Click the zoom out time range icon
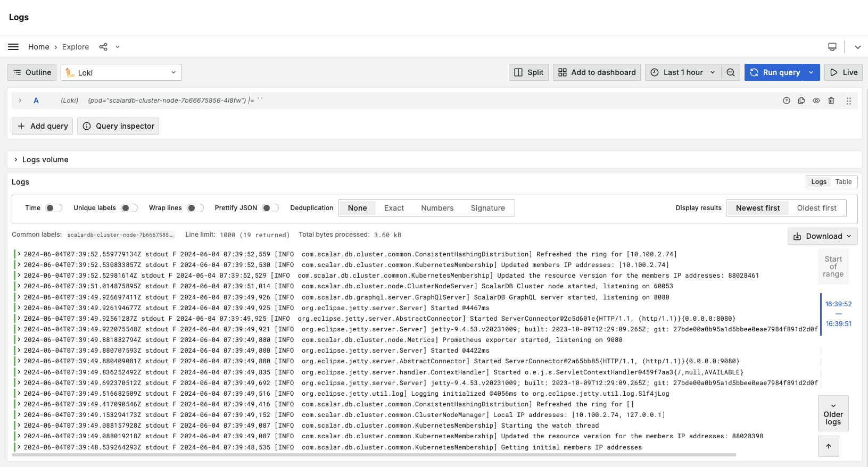Viewport: 868px width, 467px height. coord(731,72)
